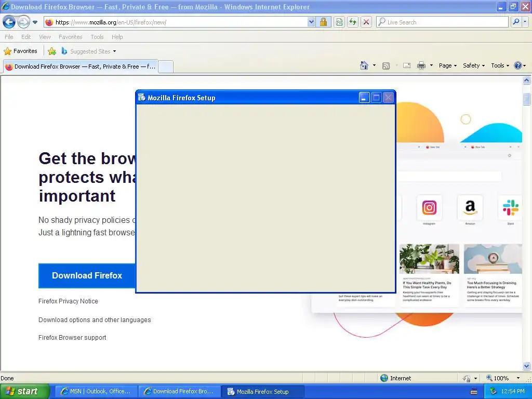Click the IE Back navigation arrow
532x399 pixels.
pyautogui.click(x=9, y=22)
